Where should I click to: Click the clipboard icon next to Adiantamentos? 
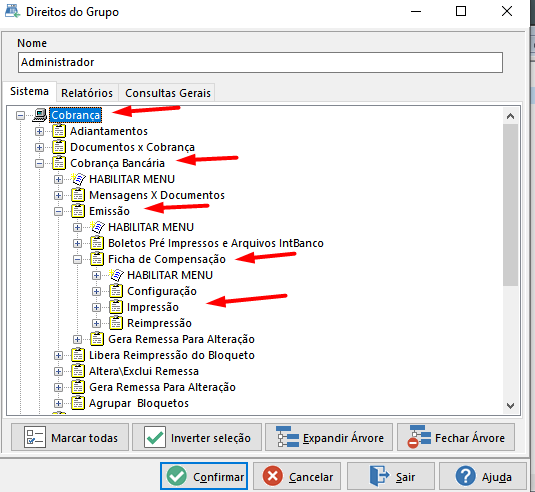tap(59, 131)
